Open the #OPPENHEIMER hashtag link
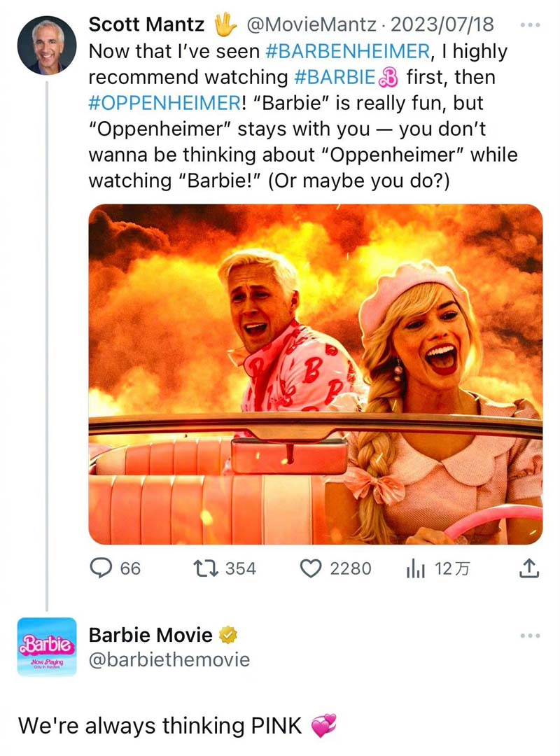 pos(164,103)
